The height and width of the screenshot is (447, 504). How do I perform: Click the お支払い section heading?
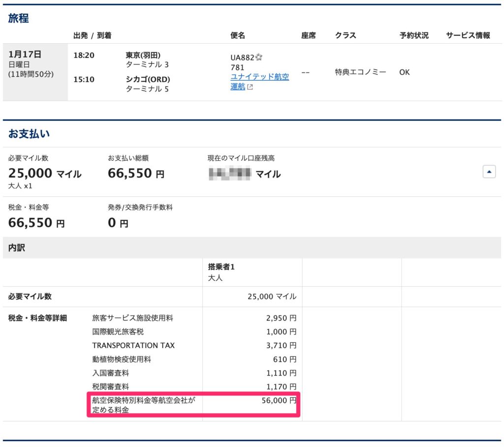[29, 134]
